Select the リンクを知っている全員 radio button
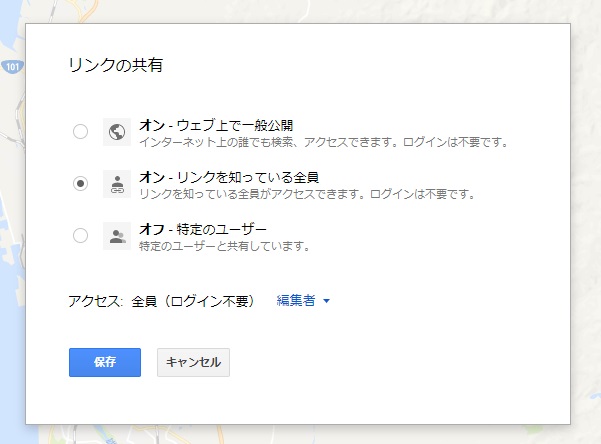 click(80, 183)
